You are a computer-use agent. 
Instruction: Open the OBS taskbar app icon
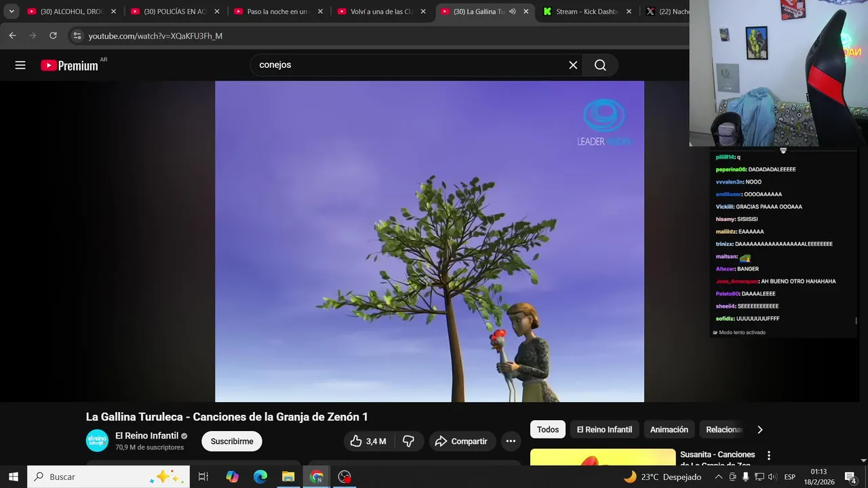coord(344,476)
